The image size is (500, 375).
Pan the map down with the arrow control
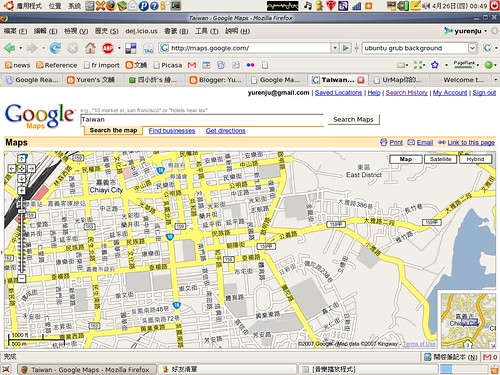click(21, 179)
